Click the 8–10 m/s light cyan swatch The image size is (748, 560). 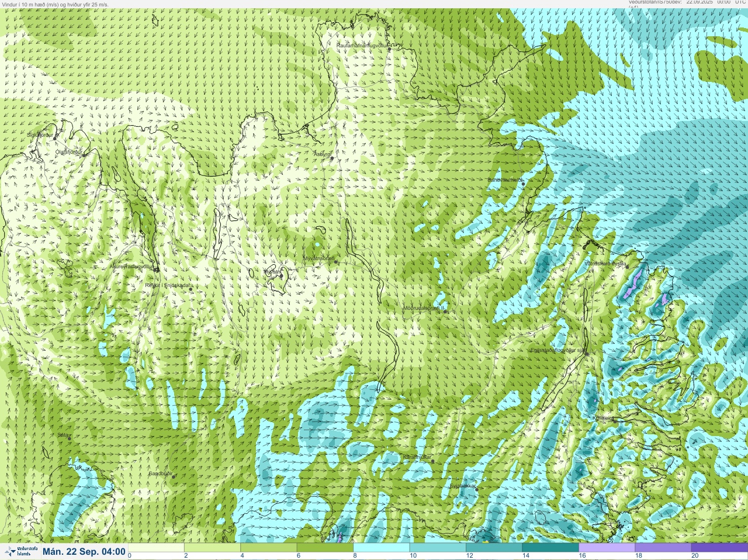pos(382,548)
